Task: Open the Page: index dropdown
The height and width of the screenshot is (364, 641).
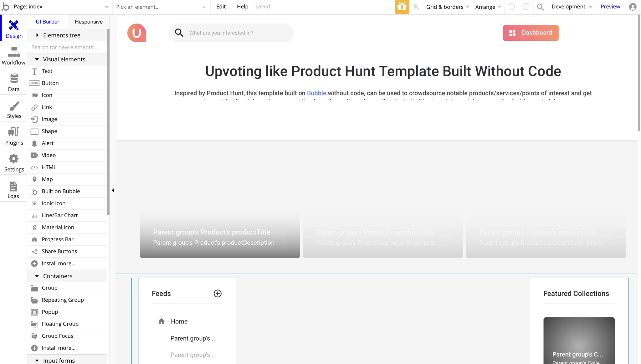Action: coord(61,7)
